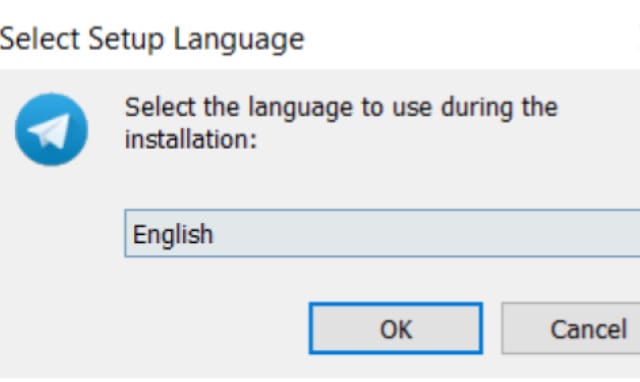
Task: Click the language instruction label text
Action: 341,123
